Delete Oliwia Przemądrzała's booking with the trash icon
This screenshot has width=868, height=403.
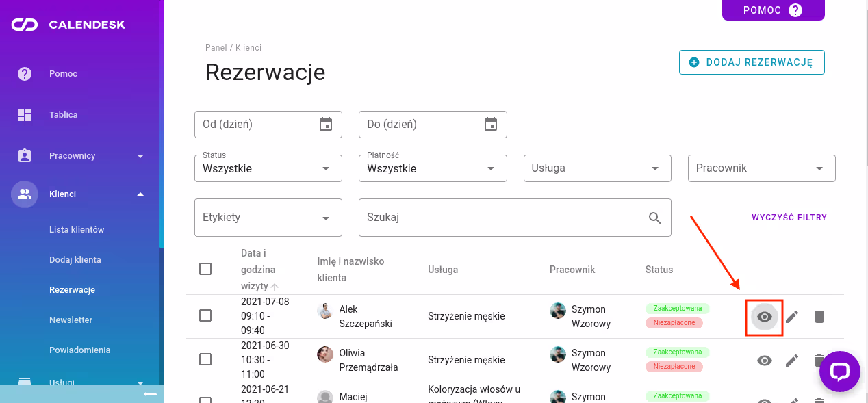[819, 360]
